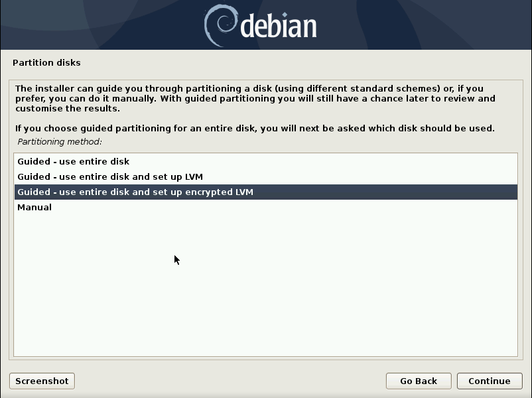532x398 pixels.
Task: Click the diamond dot above debian's letter i
Action: pyautogui.click(x=285, y=15)
